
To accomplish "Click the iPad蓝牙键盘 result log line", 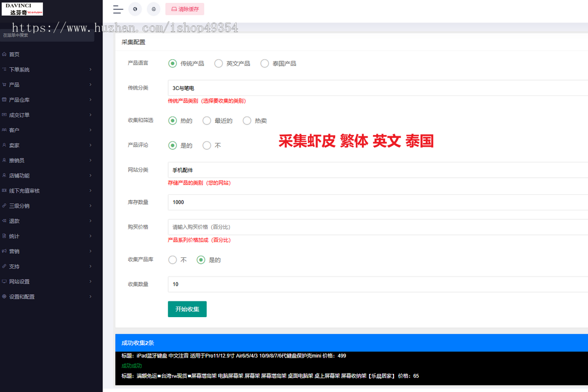I will tap(234, 356).
